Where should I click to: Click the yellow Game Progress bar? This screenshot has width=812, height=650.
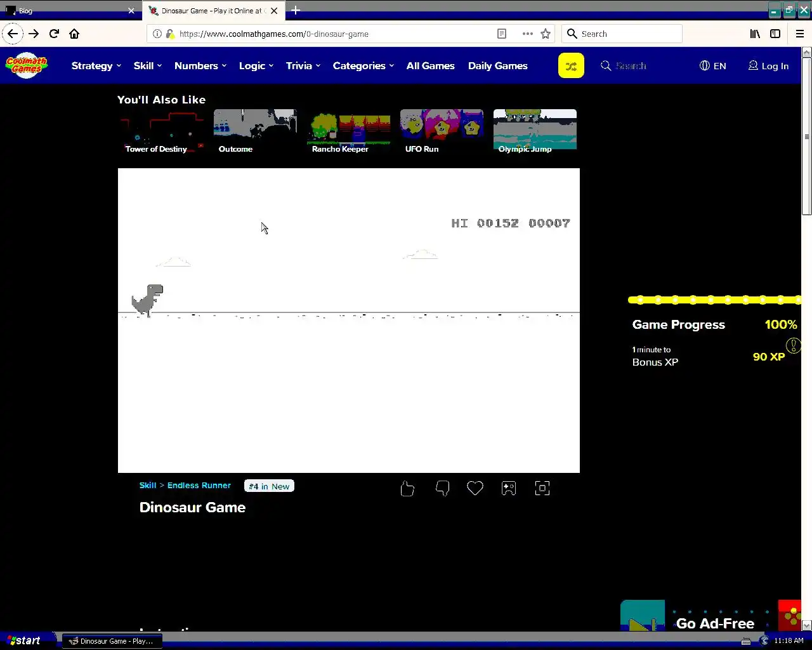pos(715,300)
